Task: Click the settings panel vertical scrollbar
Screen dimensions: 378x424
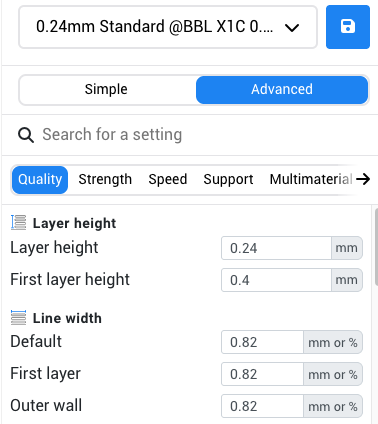Action: click(x=376, y=247)
